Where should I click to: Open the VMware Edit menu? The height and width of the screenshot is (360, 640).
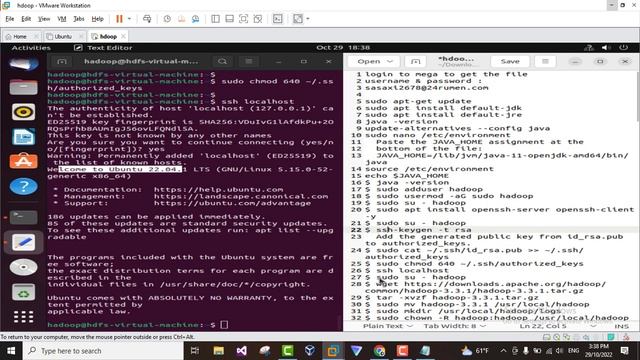[x=26, y=19]
